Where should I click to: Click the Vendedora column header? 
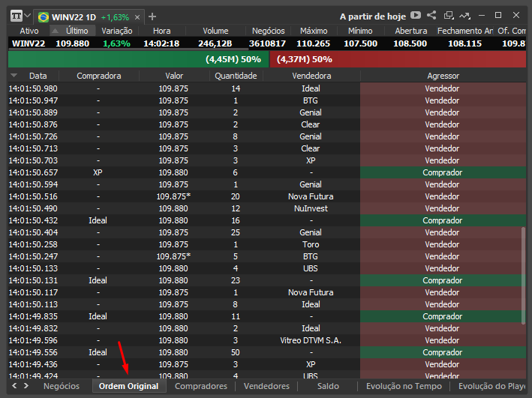(x=311, y=76)
